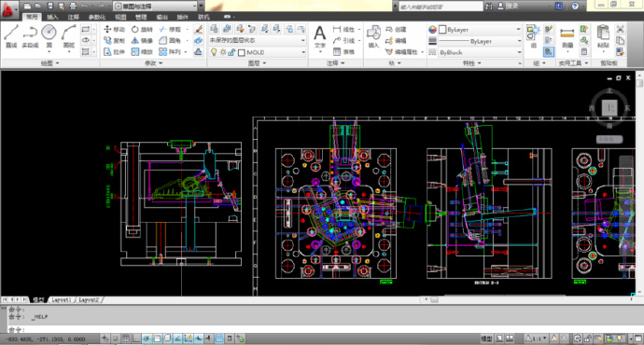Viewport: 644px width, 345px height.
Task: Toggle grid display in the status bar
Action: coord(126,338)
